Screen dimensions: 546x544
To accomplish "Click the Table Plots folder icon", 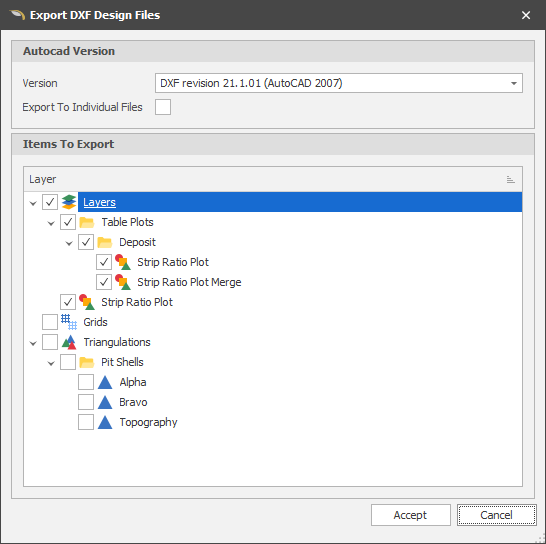I will [x=86, y=222].
